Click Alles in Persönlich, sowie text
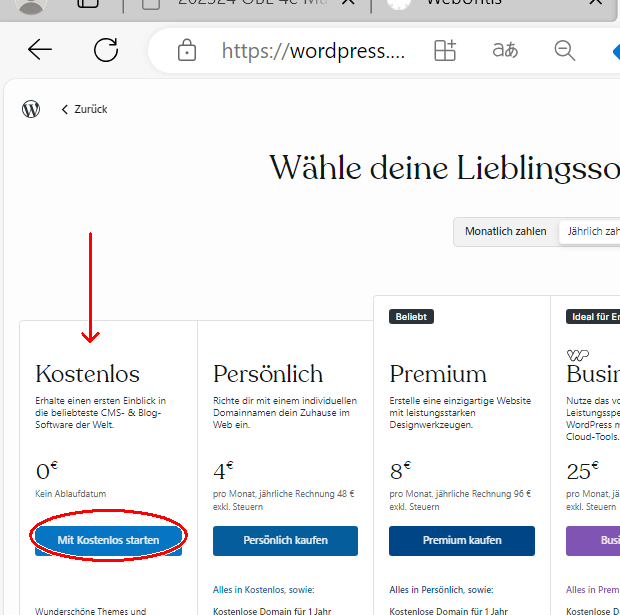The height and width of the screenshot is (615, 620). pos(441,590)
